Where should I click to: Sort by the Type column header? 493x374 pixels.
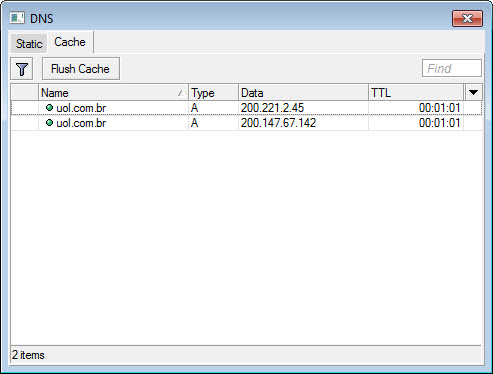[x=213, y=92]
